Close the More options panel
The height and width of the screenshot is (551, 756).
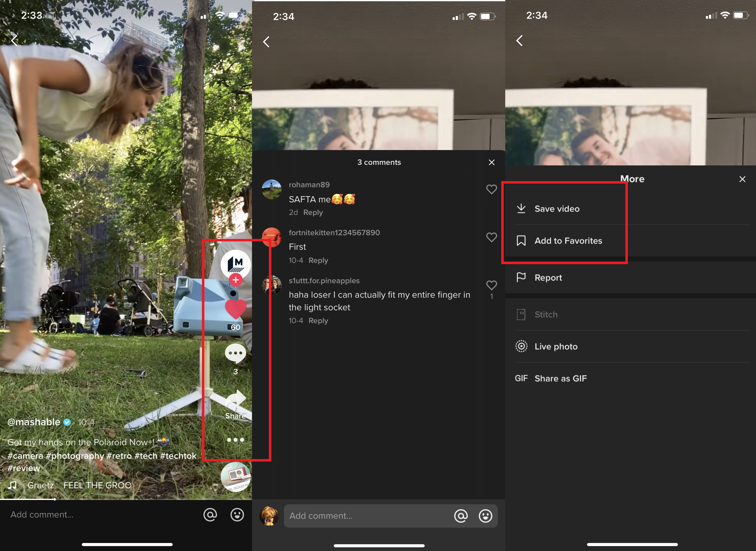[x=742, y=179]
